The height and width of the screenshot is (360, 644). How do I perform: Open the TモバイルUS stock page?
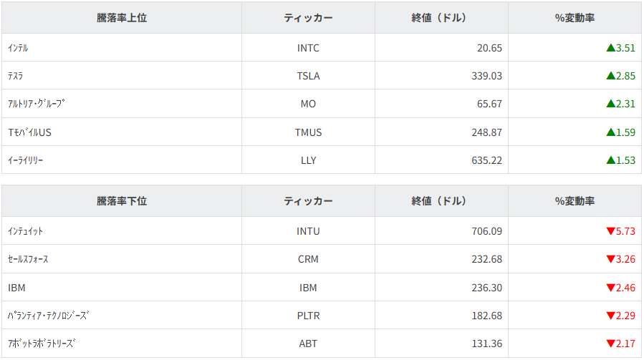(30, 132)
